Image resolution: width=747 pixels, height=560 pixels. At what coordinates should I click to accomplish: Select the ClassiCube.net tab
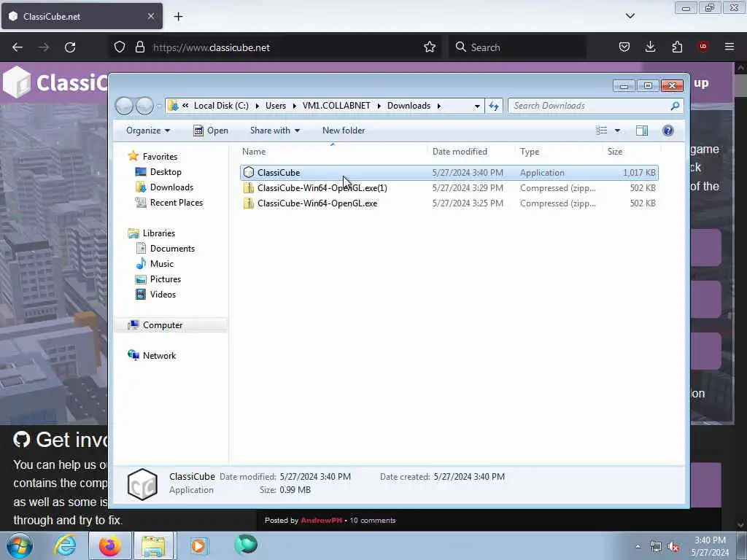pyautogui.click(x=82, y=16)
